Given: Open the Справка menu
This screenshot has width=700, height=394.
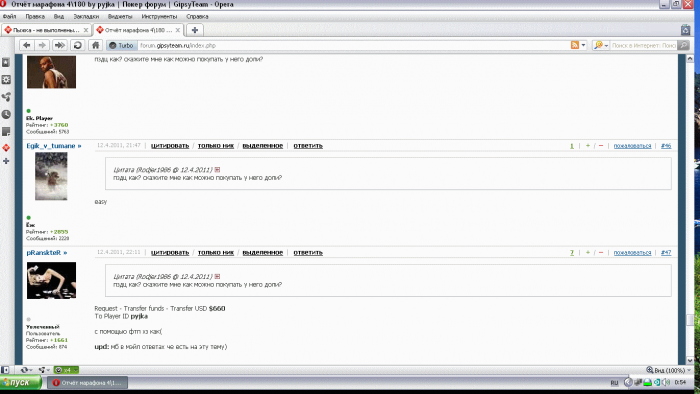Looking at the screenshot, I should click(x=197, y=17).
